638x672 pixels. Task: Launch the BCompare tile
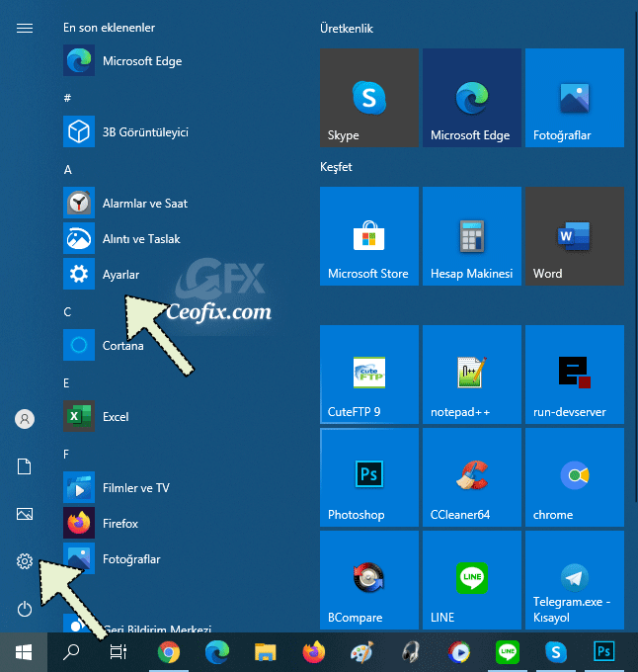click(x=369, y=580)
